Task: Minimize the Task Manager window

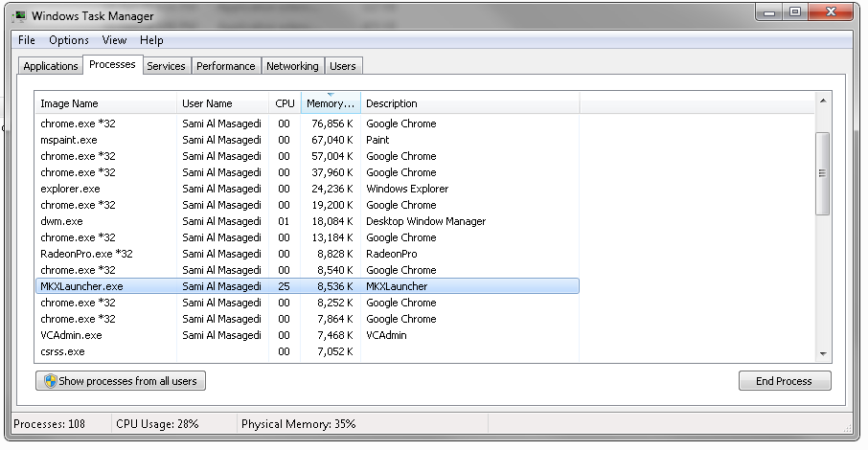Action: pos(769,12)
